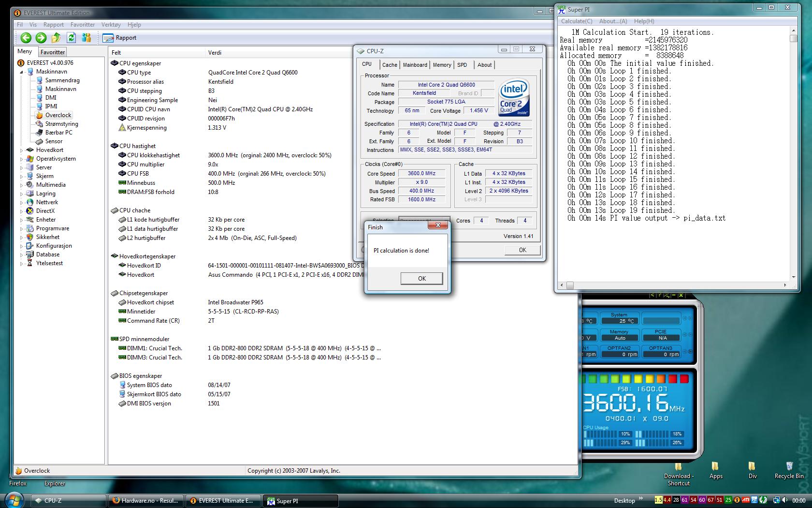Click the Sikkerhet icon in tree

pyautogui.click(x=30, y=237)
